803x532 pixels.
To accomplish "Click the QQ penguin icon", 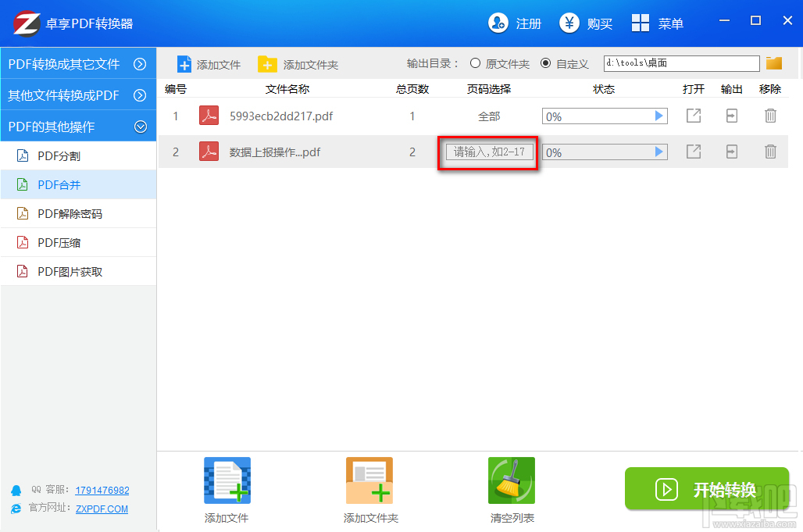I will 16,491.
